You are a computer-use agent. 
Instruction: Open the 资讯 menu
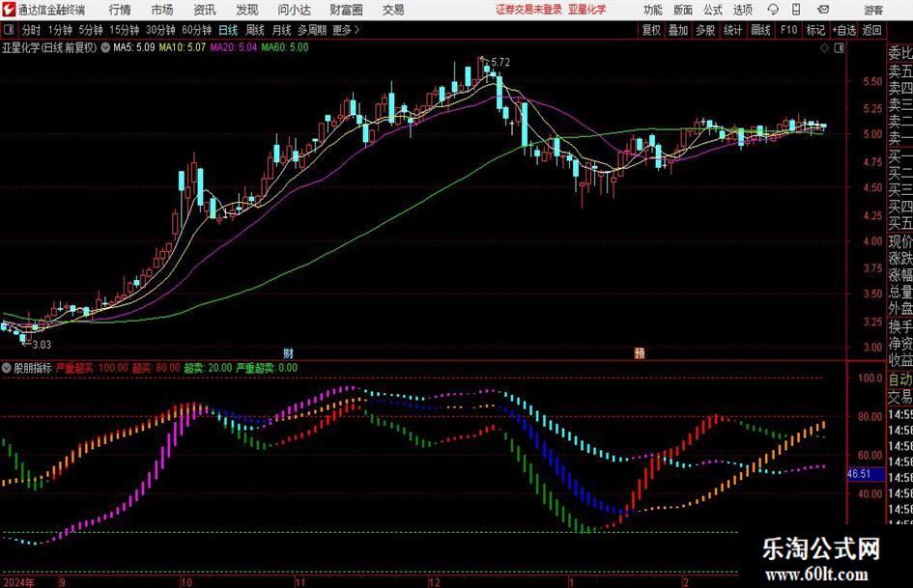click(205, 10)
